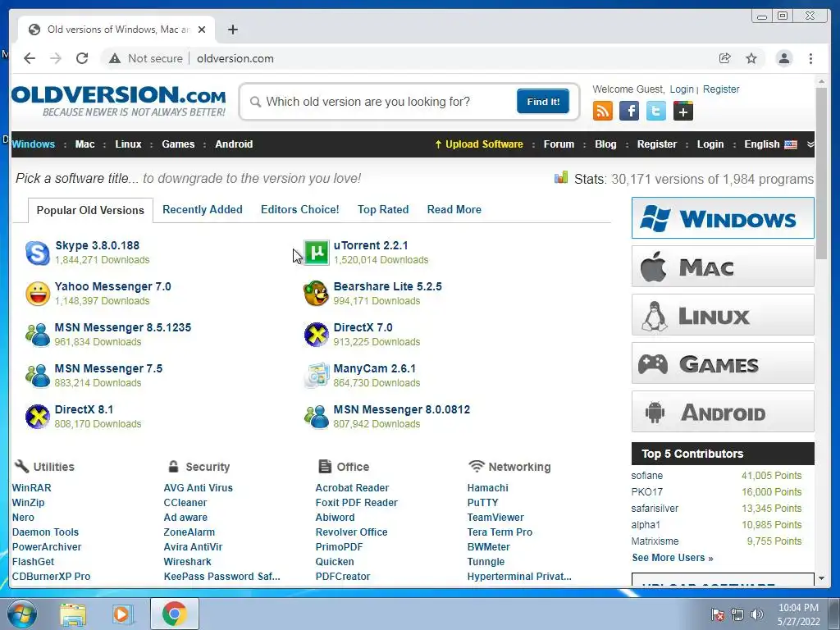The height and width of the screenshot is (630, 840).
Task: Go back to previous page
Action: pyautogui.click(x=30, y=58)
